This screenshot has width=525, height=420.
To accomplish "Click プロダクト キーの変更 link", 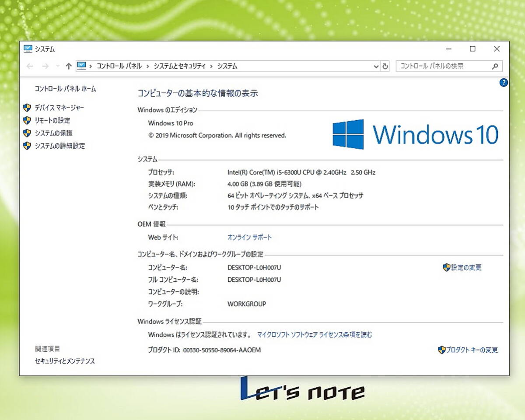I will point(472,350).
